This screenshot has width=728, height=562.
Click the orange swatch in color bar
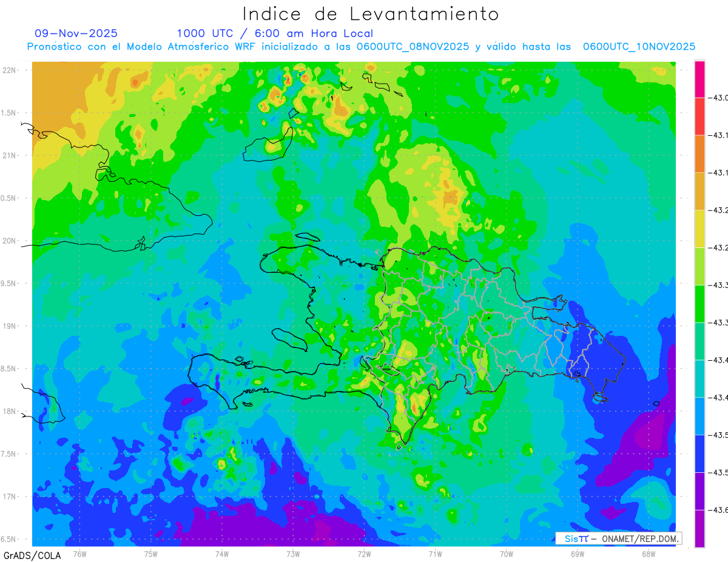[x=699, y=153]
